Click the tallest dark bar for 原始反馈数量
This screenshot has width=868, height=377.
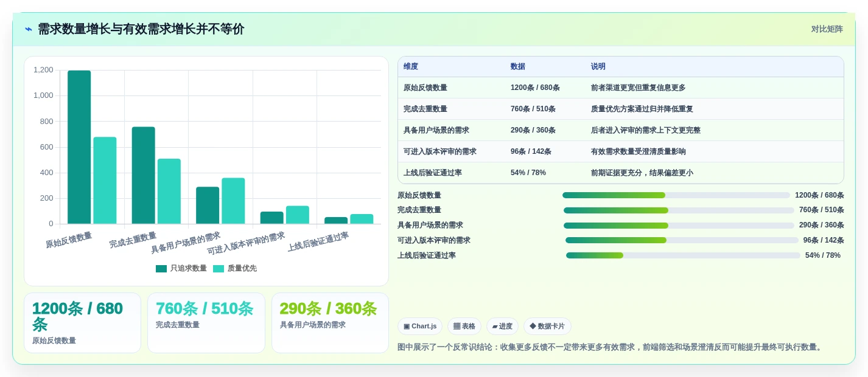(x=79, y=147)
